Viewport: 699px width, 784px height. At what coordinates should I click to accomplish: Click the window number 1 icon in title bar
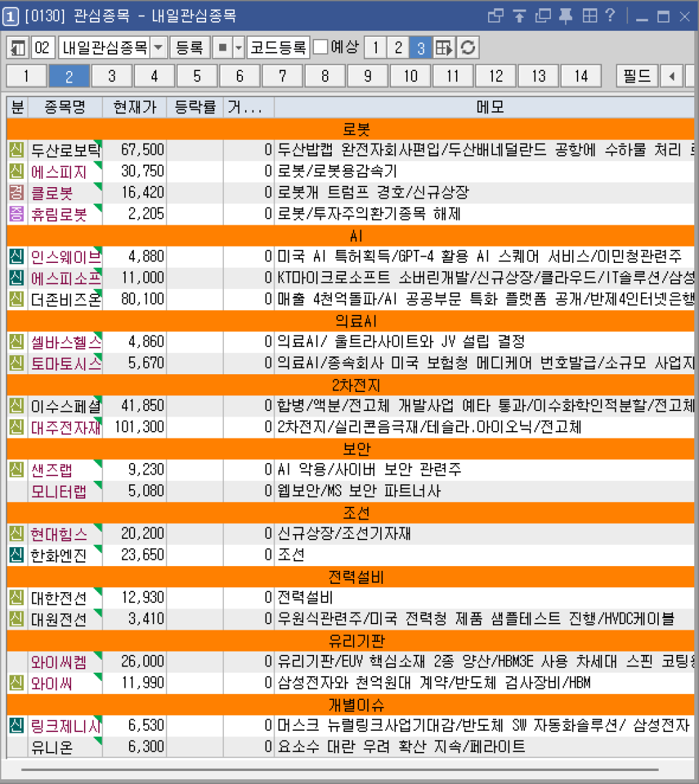11,16
